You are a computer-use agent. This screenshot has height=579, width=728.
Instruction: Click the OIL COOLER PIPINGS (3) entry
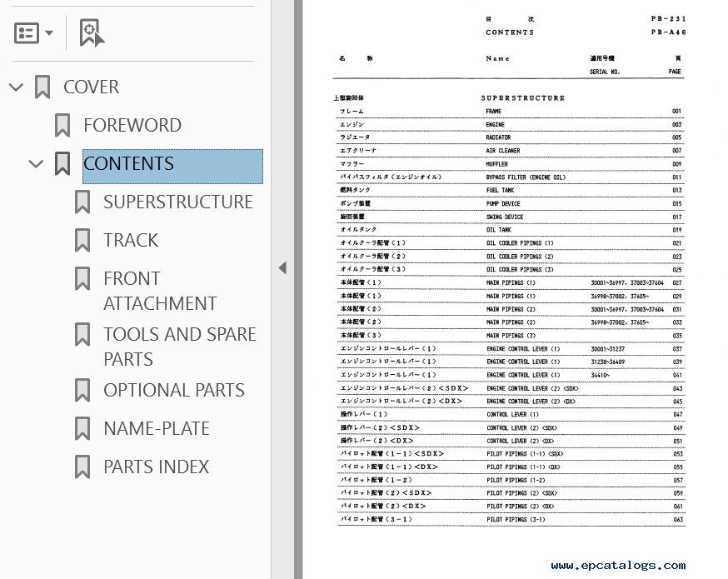pyautogui.click(x=520, y=270)
